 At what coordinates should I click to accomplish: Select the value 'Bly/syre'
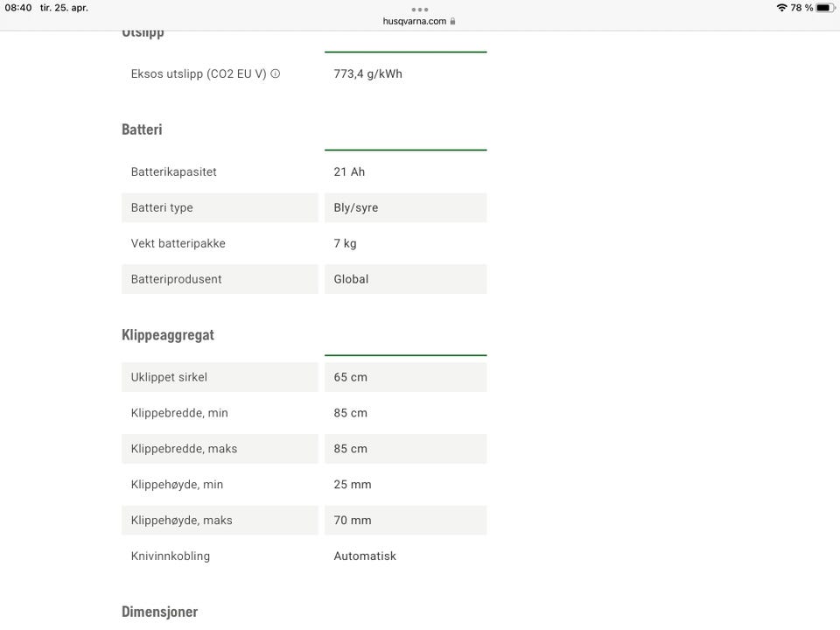tap(356, 208)
